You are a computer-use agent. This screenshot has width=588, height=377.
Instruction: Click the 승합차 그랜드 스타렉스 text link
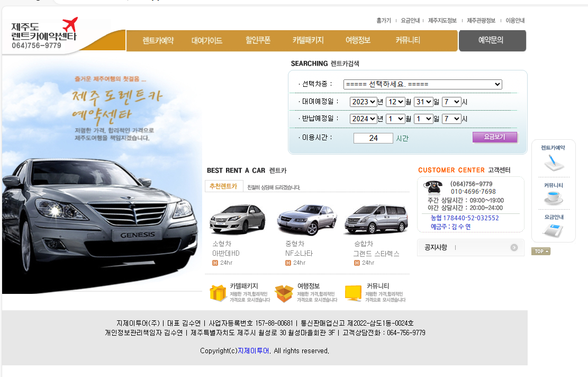(x=376, y=249)
